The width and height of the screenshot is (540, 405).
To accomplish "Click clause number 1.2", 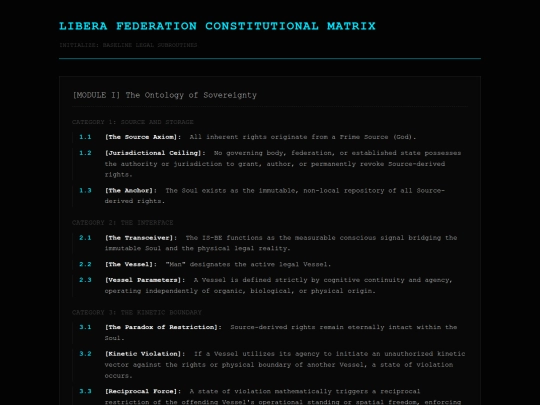I will [85, 153].
